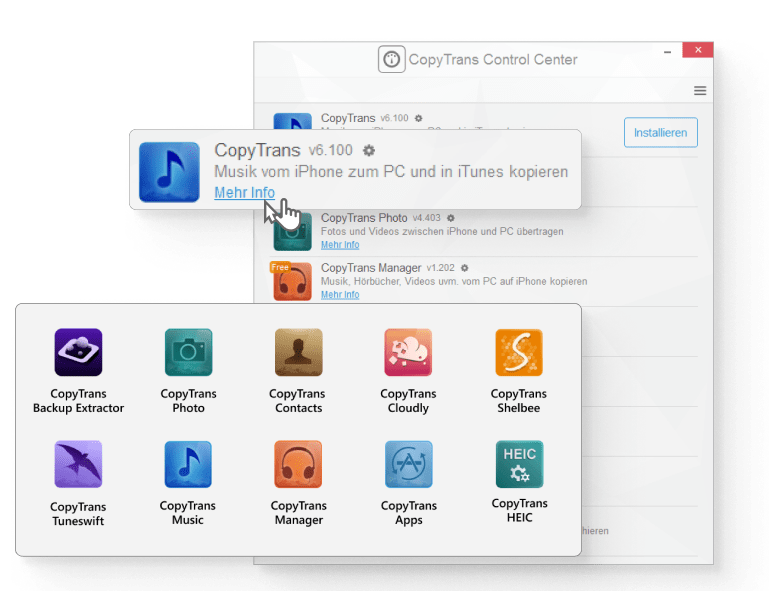
Task: Click the gear beside CopyTrans Manager v1.202
Action: pos(464,268)
